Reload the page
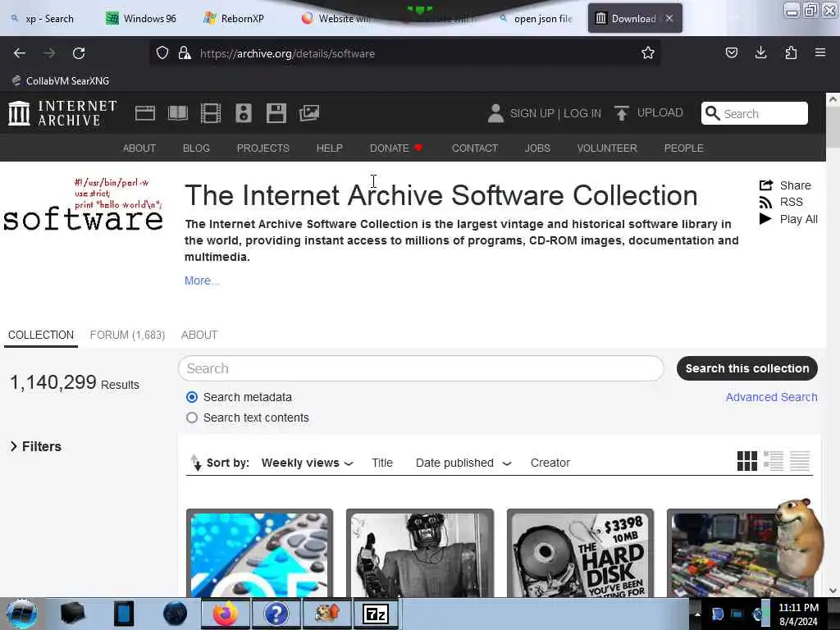840x630 pixels. (x=79, y=53)
